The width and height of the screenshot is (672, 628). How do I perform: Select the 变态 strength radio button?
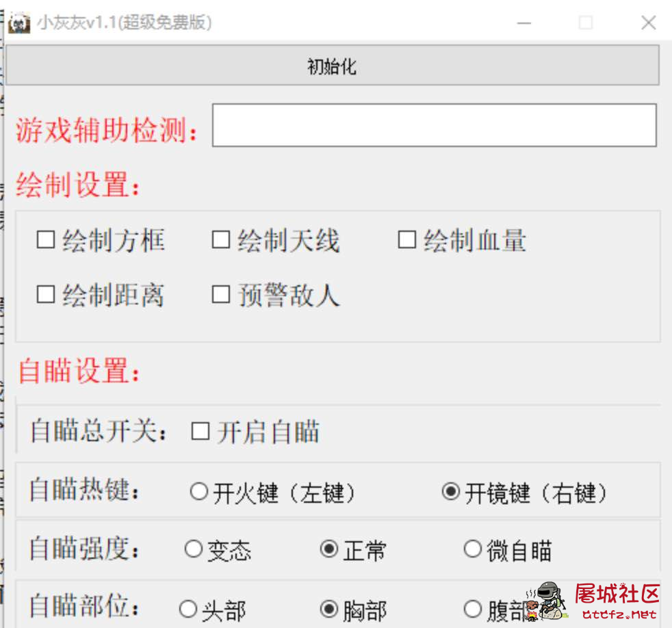[x=194, y=549]
